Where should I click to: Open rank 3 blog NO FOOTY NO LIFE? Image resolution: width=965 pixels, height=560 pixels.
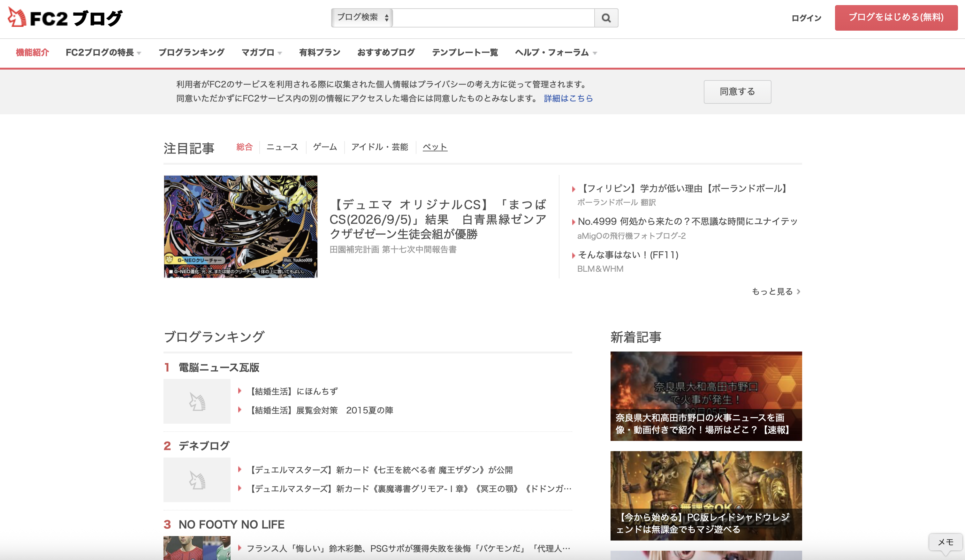[x=231, y=525]
